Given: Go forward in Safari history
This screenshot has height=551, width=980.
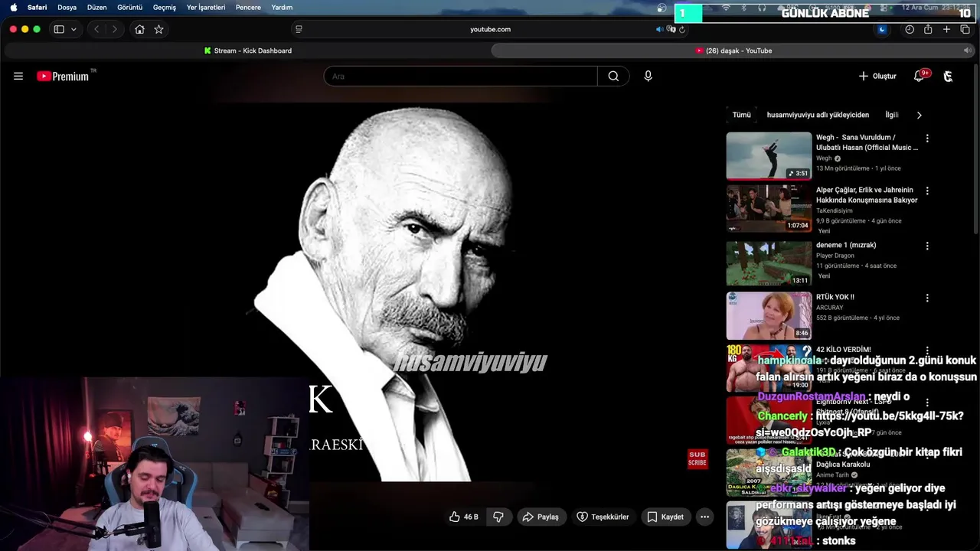Looking at the screenshot, I should point(115,29).
